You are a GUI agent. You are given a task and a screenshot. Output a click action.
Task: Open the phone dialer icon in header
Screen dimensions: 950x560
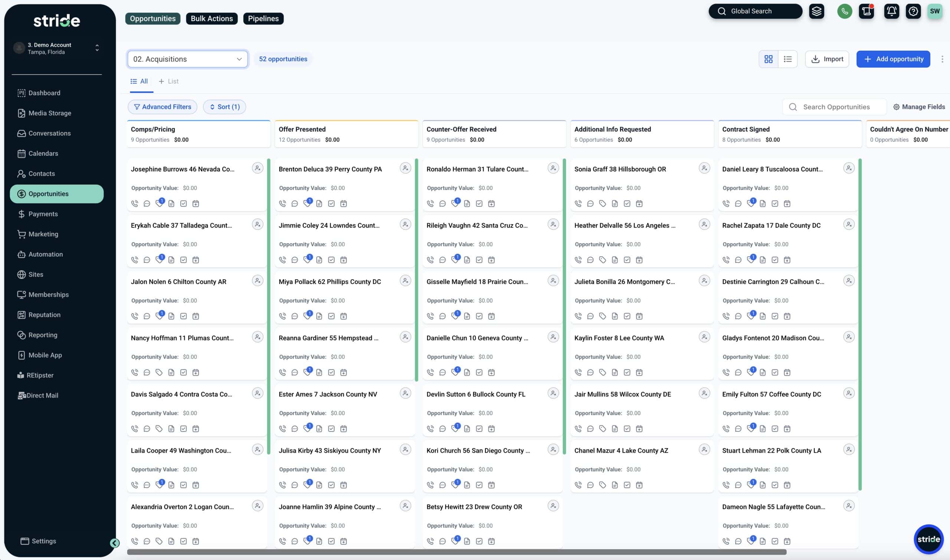coord(845,11)
